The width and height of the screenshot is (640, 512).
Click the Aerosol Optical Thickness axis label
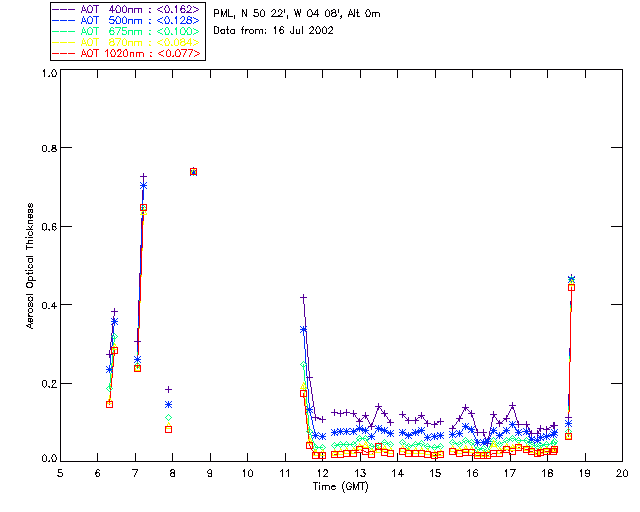(x=31, y=265)
